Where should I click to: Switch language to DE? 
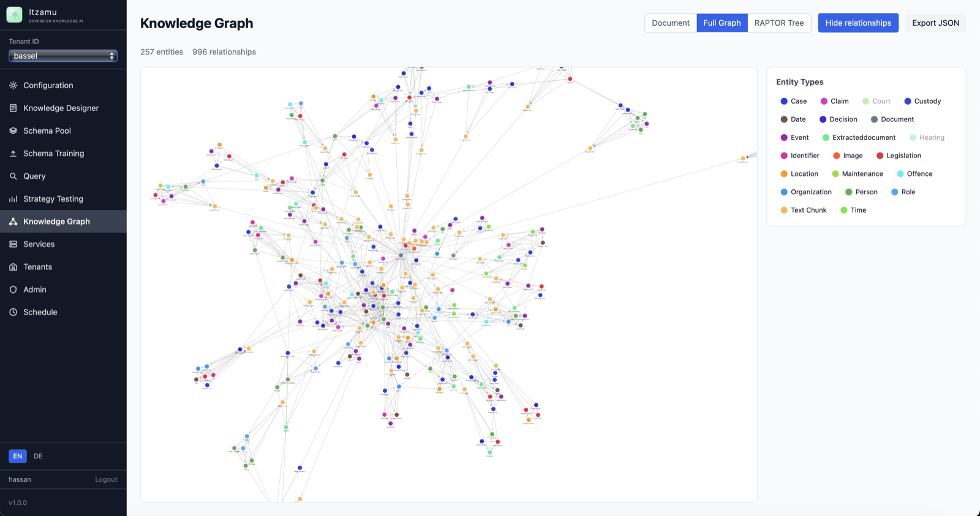click(38, 456)
